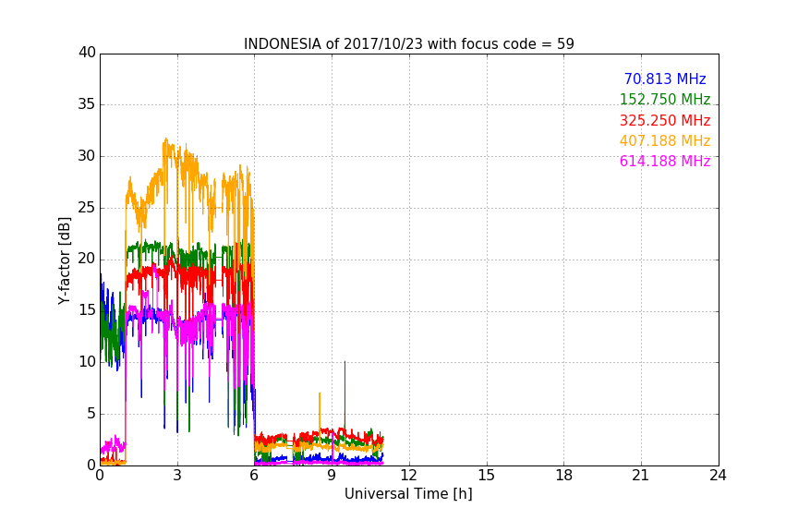Click the x-axis tick label 15
Image resolution: width=798 pixels, height=532 pixels.
(486, 476)
